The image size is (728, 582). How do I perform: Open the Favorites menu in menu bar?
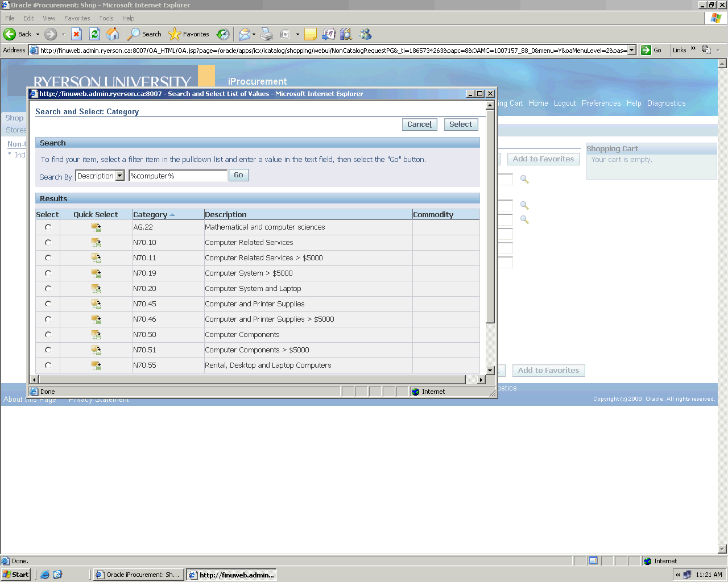point(77,18)
